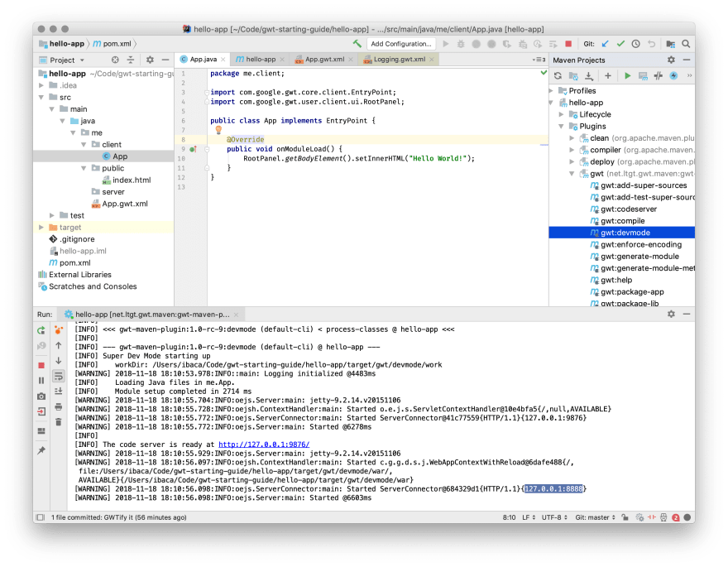Expand the compiler plugin node

click(x=572, y=150)
